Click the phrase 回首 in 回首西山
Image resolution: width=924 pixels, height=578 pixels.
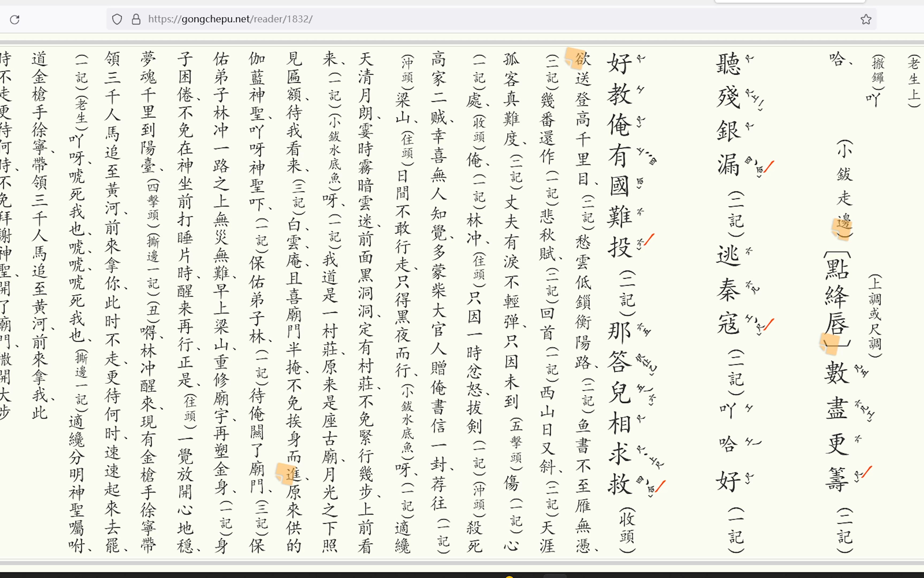pos(547,324)
